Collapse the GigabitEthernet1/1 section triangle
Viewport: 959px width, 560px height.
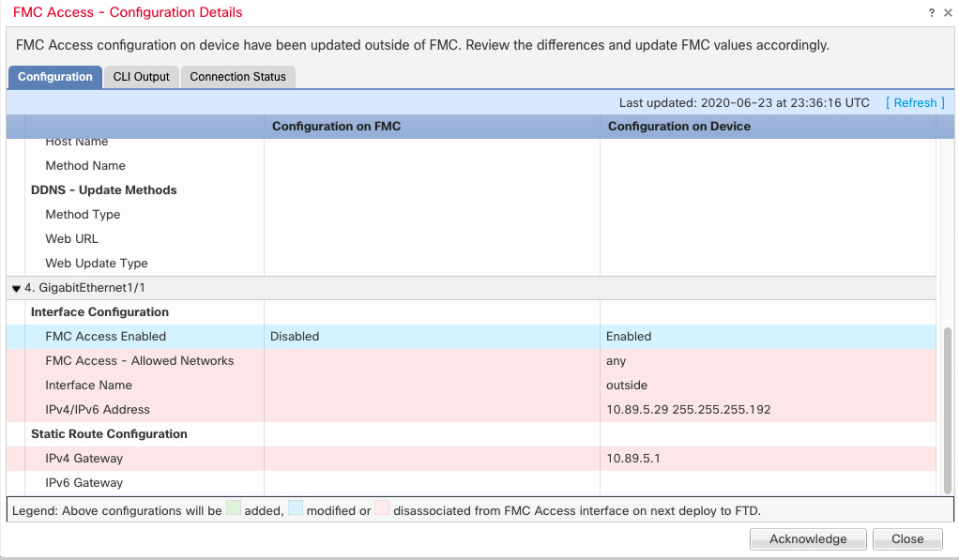[x=17, y=289]
